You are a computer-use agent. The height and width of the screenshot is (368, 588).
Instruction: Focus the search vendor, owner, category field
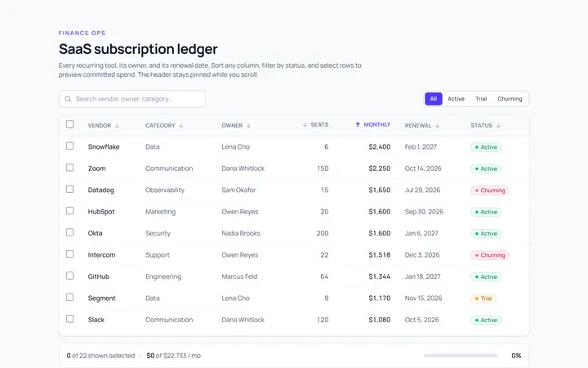pyautogui.click(x=132, y=99)
